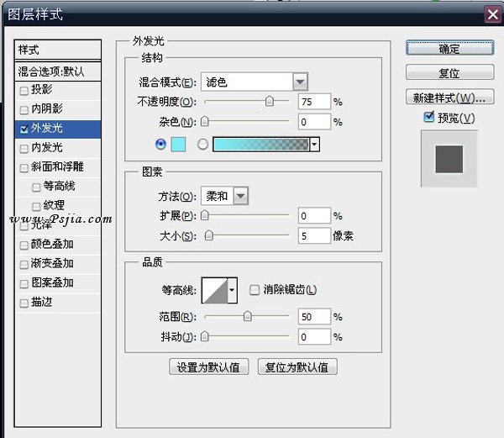Click 复位为默认值 button

click(x=297, y=367)
